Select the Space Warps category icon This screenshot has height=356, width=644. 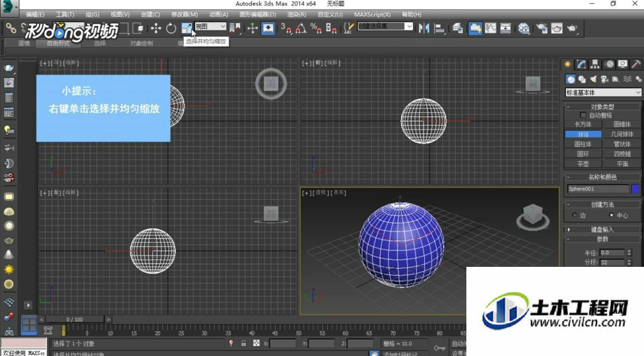coord(627,79)
